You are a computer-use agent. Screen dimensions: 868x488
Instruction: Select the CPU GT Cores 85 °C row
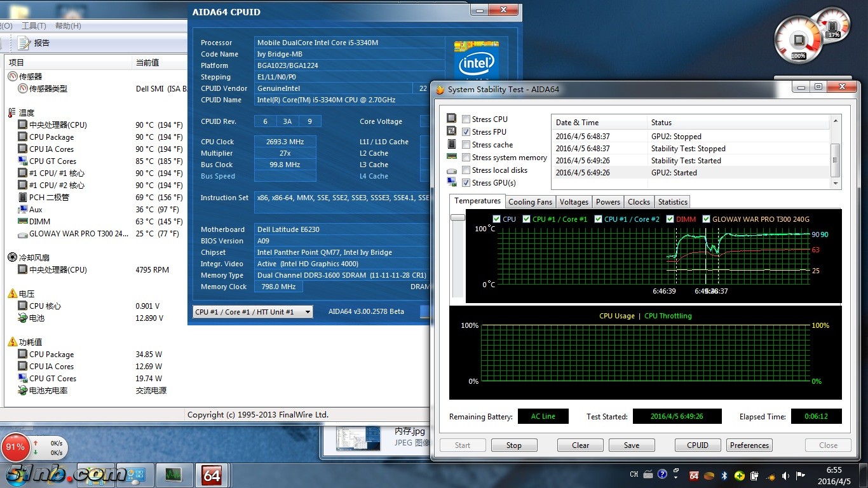pyautogui.click(x=95, y=161)
